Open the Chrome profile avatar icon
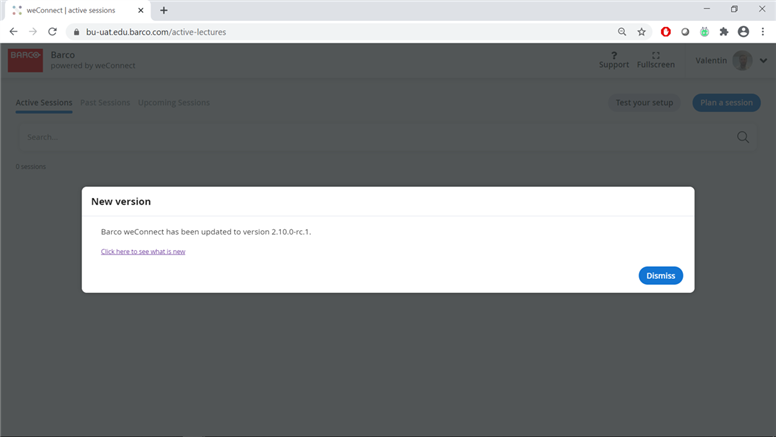776x437 pixels. (743, 32)
